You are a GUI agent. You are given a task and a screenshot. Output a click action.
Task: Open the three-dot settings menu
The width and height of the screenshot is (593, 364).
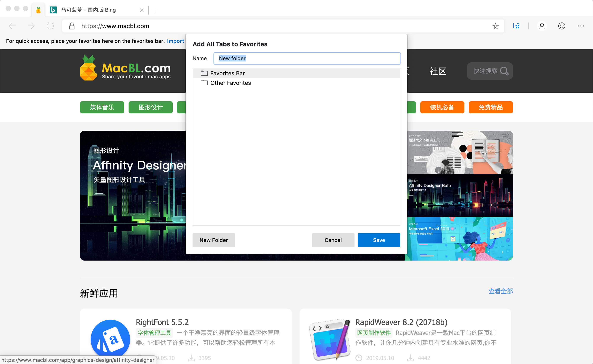[x=581, y=26]
